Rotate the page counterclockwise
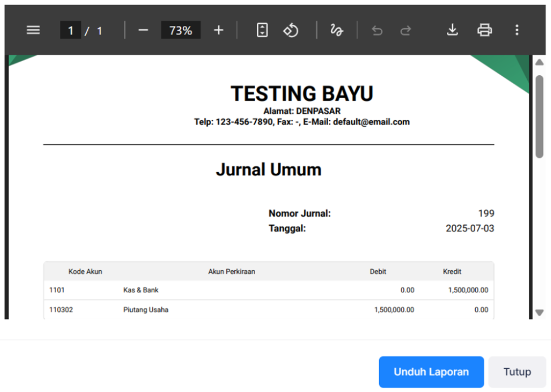This screenshot has width=551, height=392. [291, 30]
